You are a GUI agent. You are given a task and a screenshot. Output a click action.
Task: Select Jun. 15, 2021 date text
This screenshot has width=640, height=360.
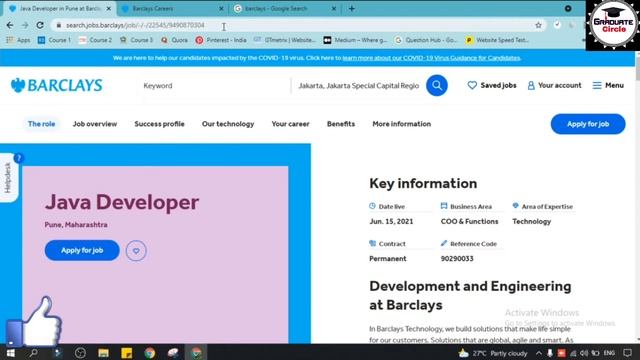point(391,221)
